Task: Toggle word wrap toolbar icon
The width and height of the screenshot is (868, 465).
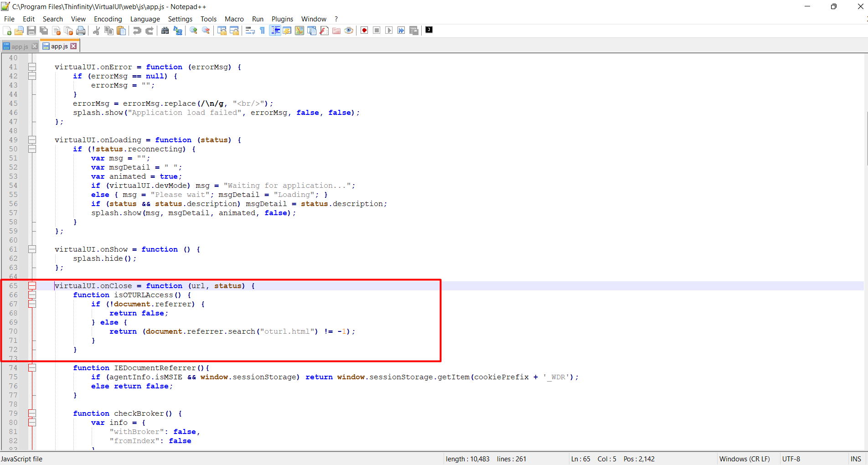Action: 250,31
